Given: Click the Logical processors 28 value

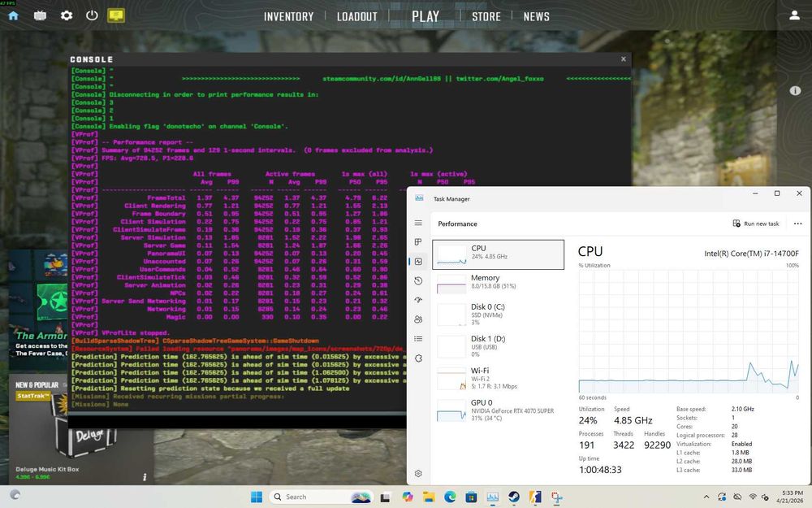Looking at the screenshot, I should point(734,435).
